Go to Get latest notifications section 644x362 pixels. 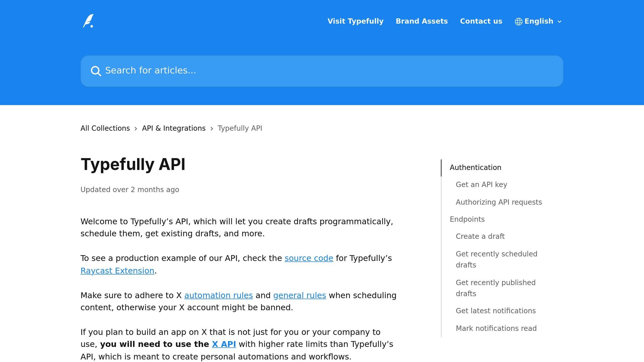click(x=496, y=311)
